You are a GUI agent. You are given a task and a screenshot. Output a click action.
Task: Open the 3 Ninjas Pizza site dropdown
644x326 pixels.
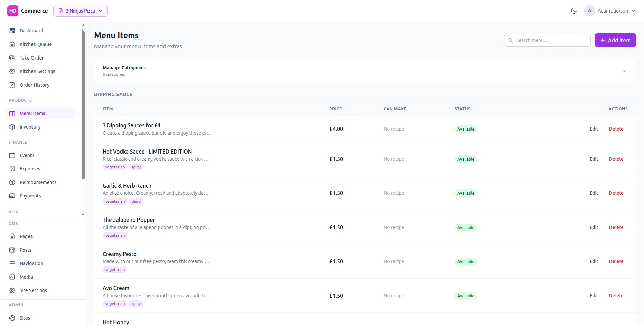(81, 11)
